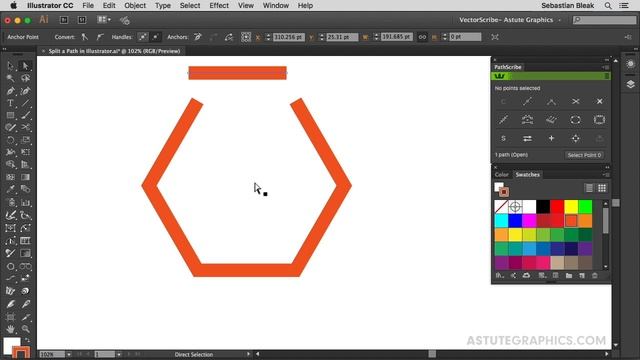Click Delete Swatch trash icon
The width and height of the screenshot is (640, 360).
(x=595, y=276)
